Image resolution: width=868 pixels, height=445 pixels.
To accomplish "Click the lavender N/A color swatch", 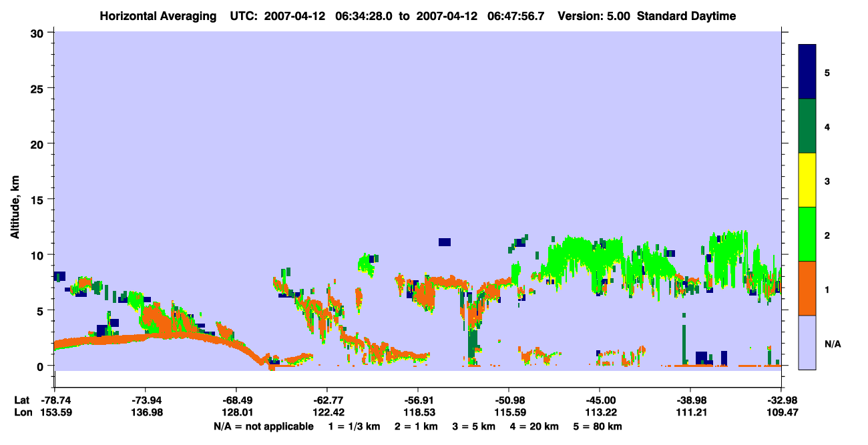I will [807, 342].
